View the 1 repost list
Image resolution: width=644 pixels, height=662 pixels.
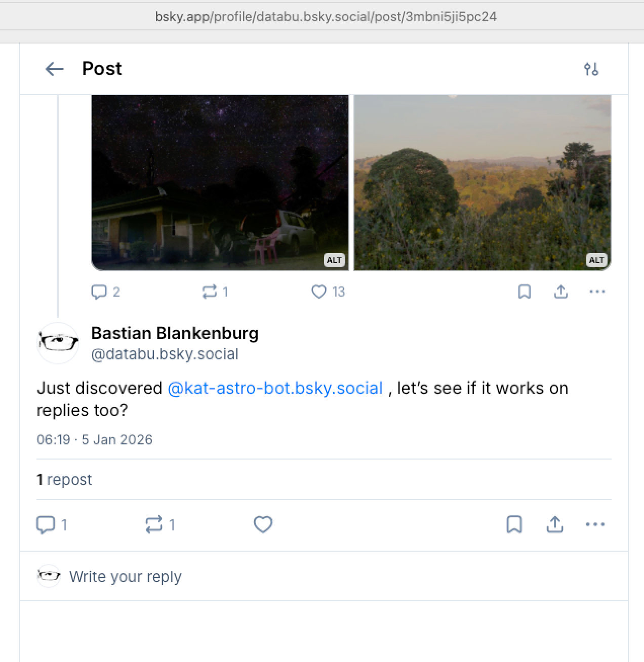[64, 479]
